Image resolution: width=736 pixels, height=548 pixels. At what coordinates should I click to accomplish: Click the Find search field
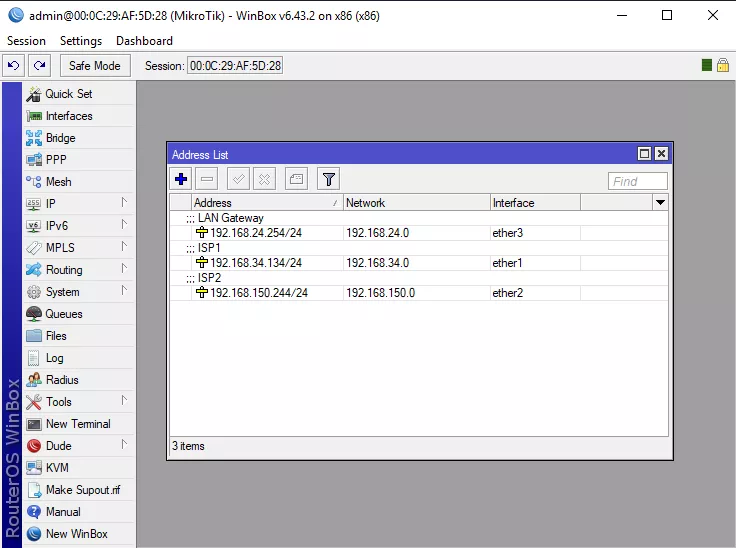tap(637, 181)
